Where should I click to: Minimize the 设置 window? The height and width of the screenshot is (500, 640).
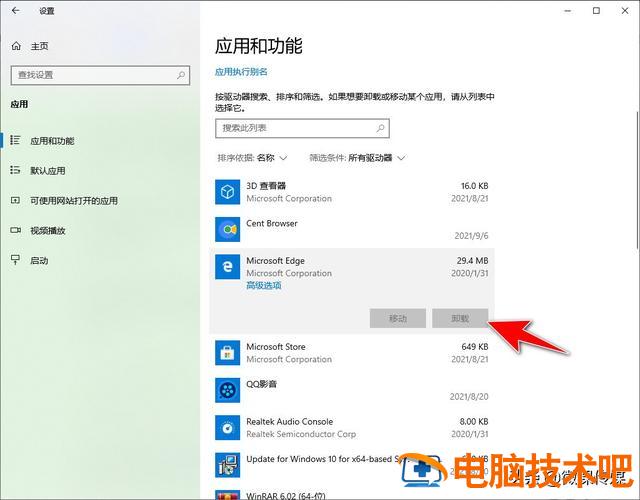(567, 11)
